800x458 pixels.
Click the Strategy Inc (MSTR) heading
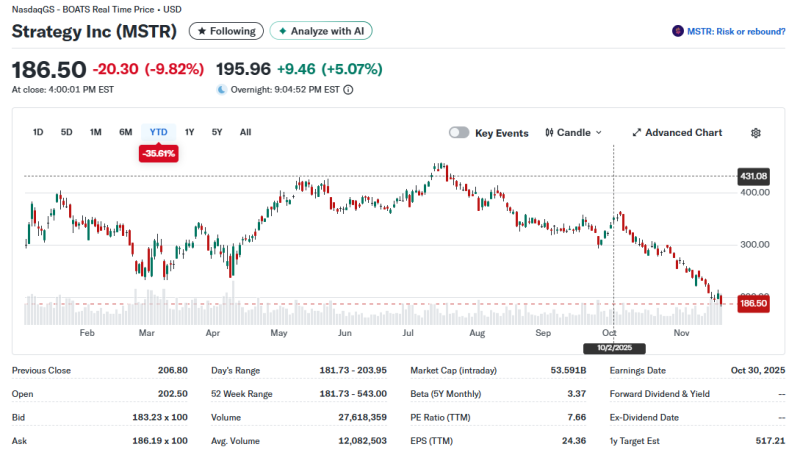[x=94, y=31]
